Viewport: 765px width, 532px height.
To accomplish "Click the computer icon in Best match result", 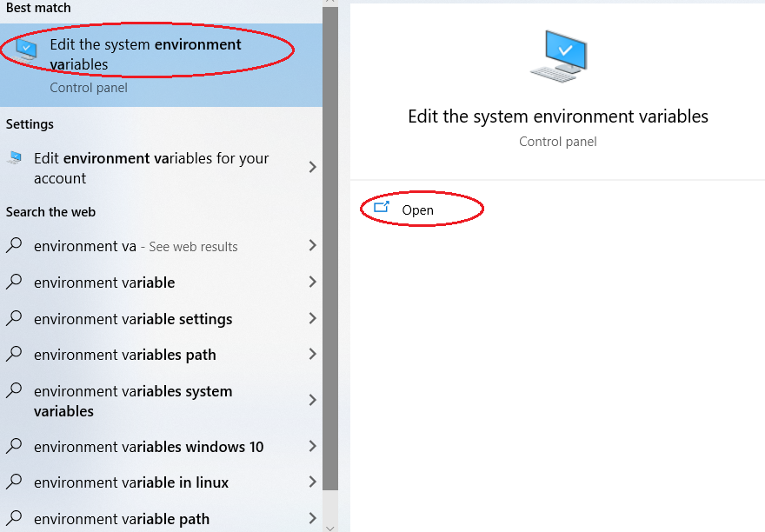I will coord(25,50).
